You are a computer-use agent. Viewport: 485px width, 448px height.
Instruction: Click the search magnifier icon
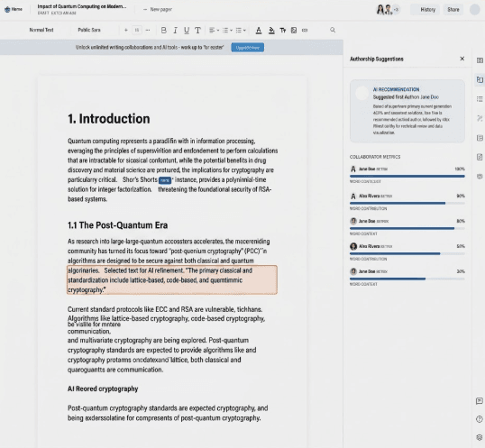point(333,30)
